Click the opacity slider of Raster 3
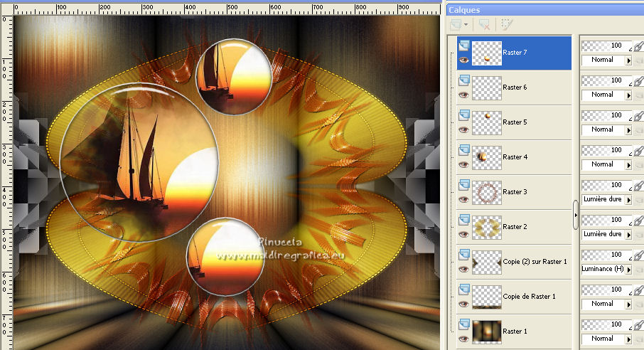The width and height of the screenshot is (644, 350). click(x=607, y=186)
